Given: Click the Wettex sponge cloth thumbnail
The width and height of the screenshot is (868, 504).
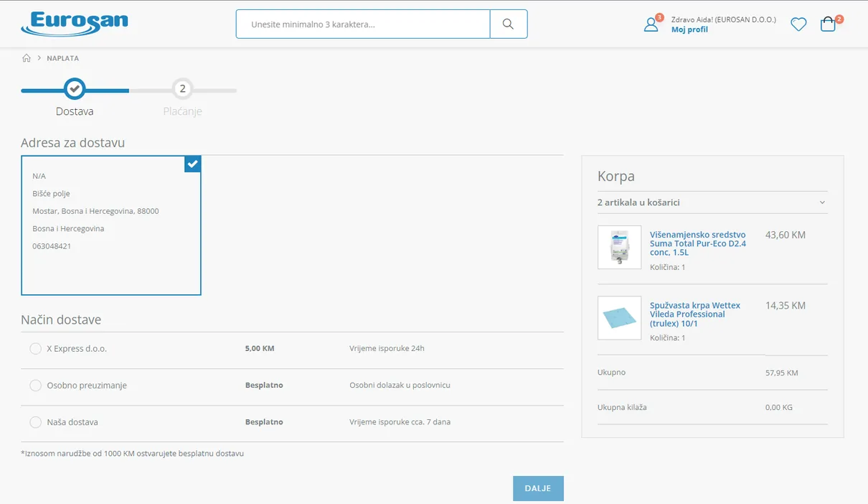Looking at the screenshot, I should [x=620, y=318].
